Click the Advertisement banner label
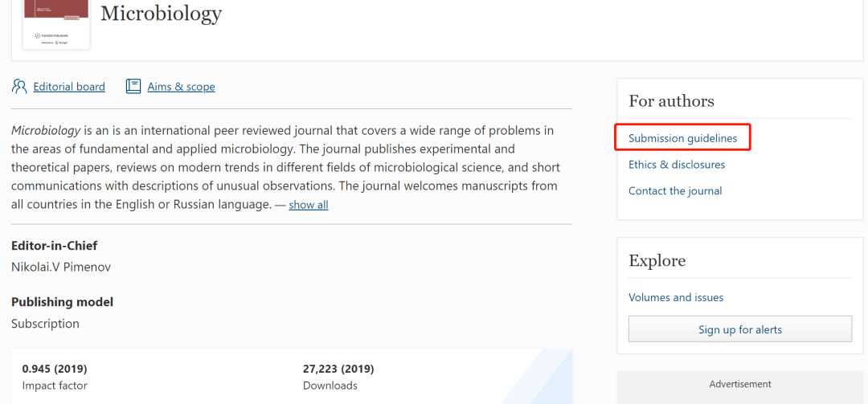 (x=740, y=384)
